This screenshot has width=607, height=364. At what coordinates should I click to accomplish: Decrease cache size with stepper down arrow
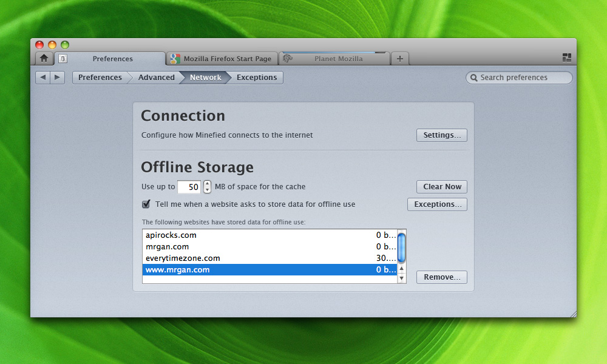tap(207, 190)
